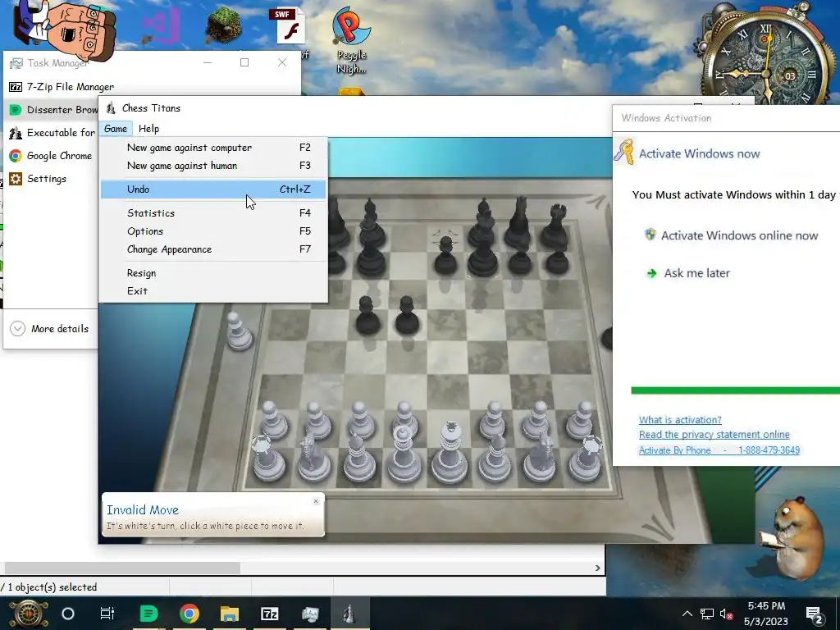Click the horizontal scrollbar thumb
Image resolution: width=840 pixels, height=630 pixels.
click(122, 568)
